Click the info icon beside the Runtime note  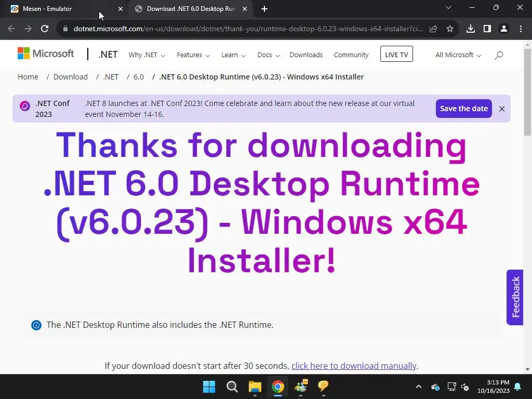[36, 325]
